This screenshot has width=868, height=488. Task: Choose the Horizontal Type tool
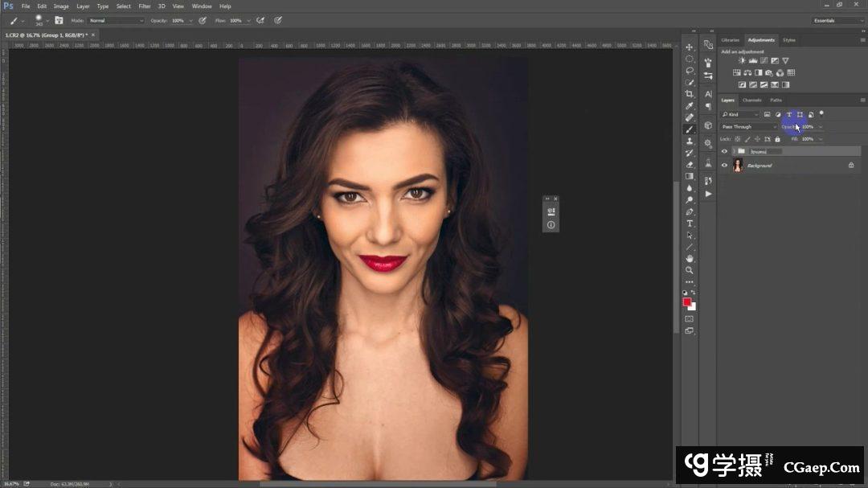tap(690, 223)
